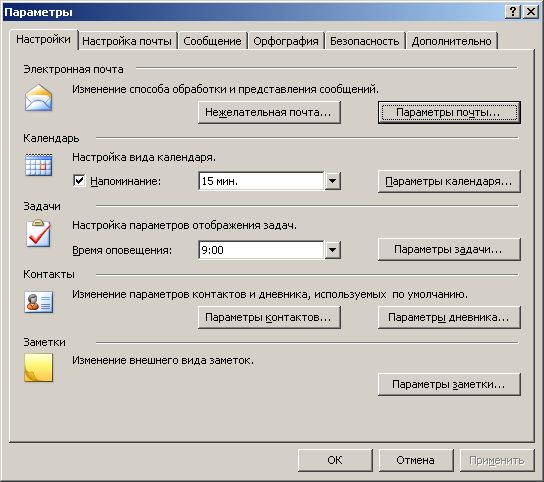Image resolution: width=544 pixels, height=482 pixels.
Task: Click the Параметры календаря button
Action: tap(449, 181)
